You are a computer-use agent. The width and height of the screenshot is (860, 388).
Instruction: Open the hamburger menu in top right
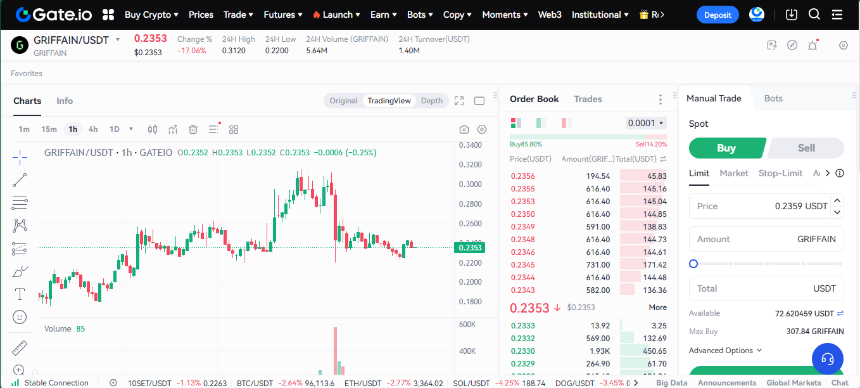coord(837,15)
